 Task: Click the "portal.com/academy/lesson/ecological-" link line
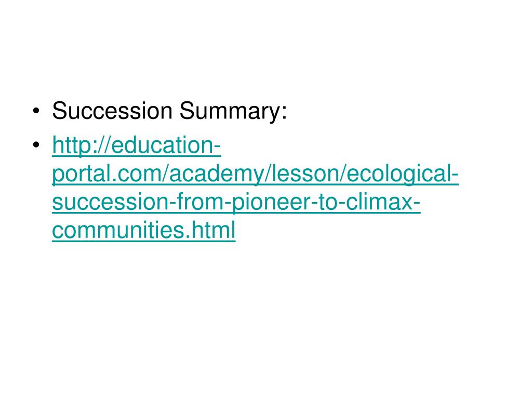pos(255,175)
